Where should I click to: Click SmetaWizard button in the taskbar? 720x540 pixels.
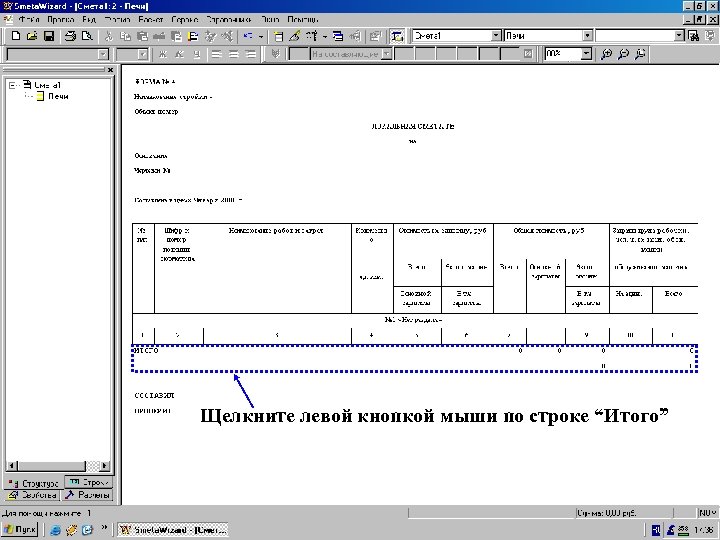174,528
